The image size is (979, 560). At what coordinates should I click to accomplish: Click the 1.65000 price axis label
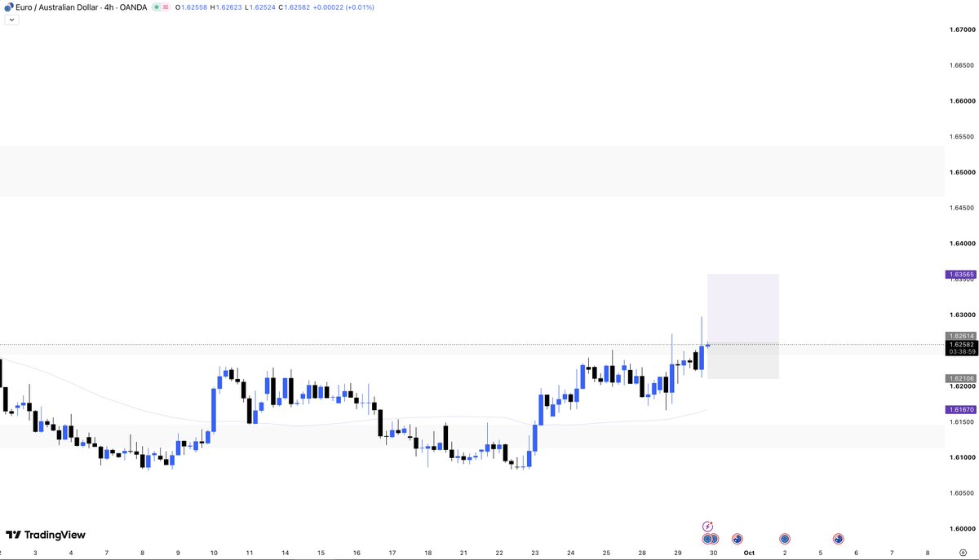tap(962, 172)
